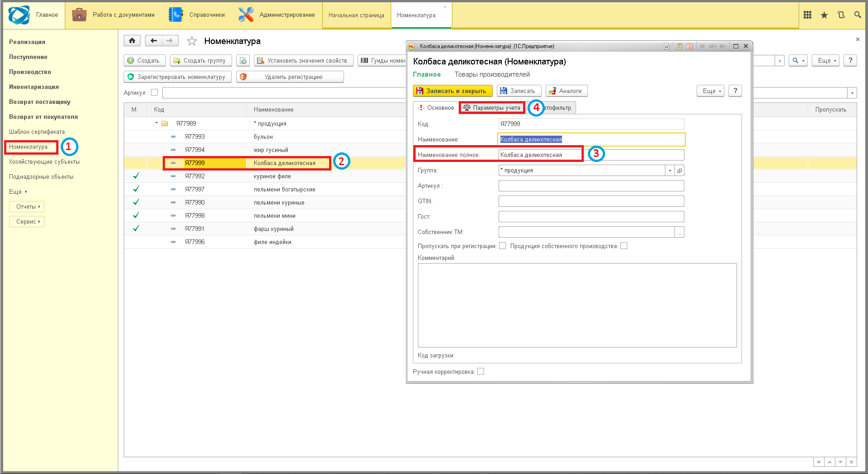Open Администрирование section
The image size is (868, 474).
pyautogui.click(x=277, y=15)
